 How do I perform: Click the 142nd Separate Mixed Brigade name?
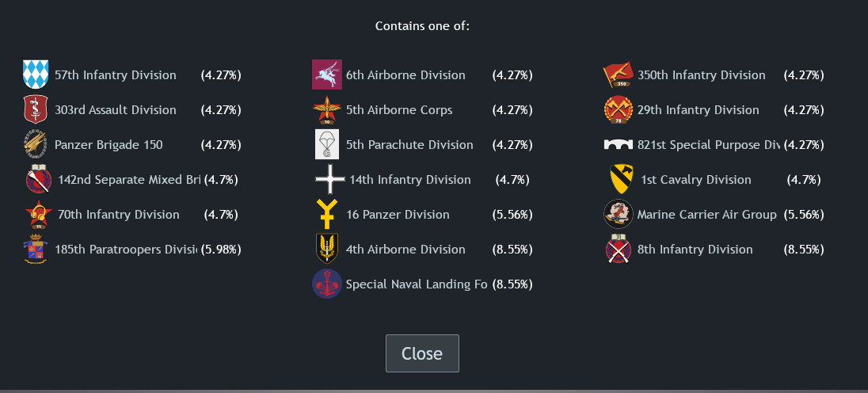(x=128, y=180)
